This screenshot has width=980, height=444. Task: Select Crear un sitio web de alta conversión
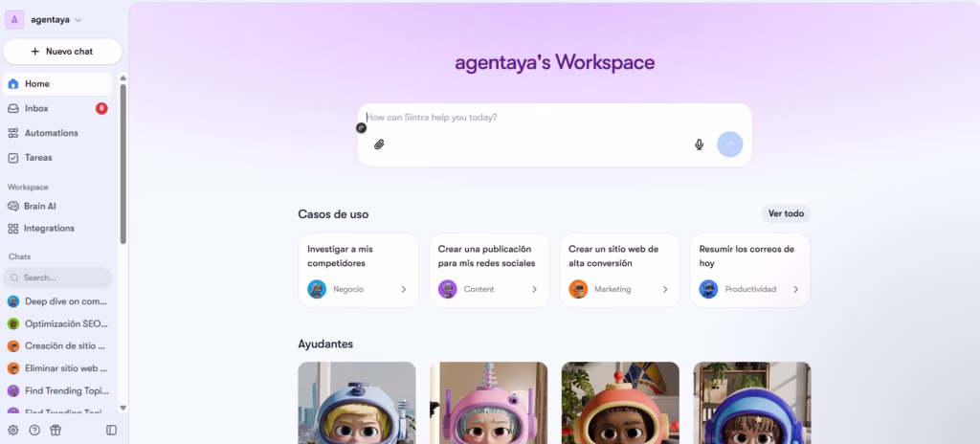(619, 270)
